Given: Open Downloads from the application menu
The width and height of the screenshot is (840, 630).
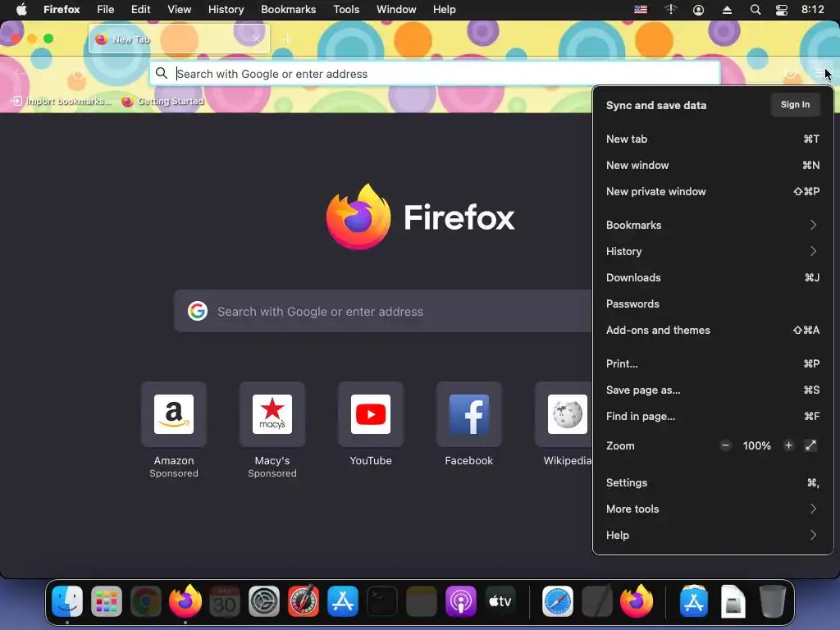Looking at the screenshot, I should (713, 277).
